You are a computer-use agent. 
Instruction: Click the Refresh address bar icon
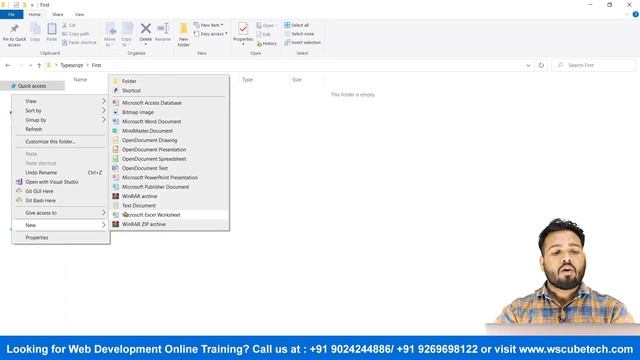click(x=541, y=65)
